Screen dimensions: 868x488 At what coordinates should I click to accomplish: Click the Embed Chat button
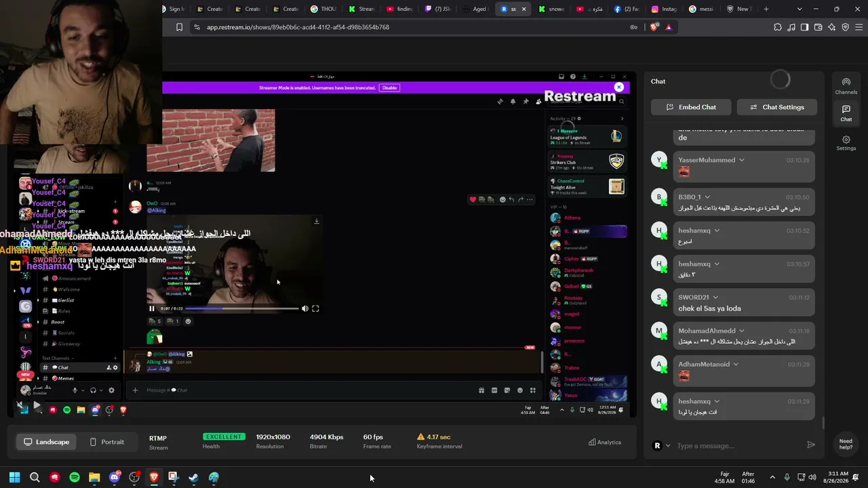click(691, 107)
